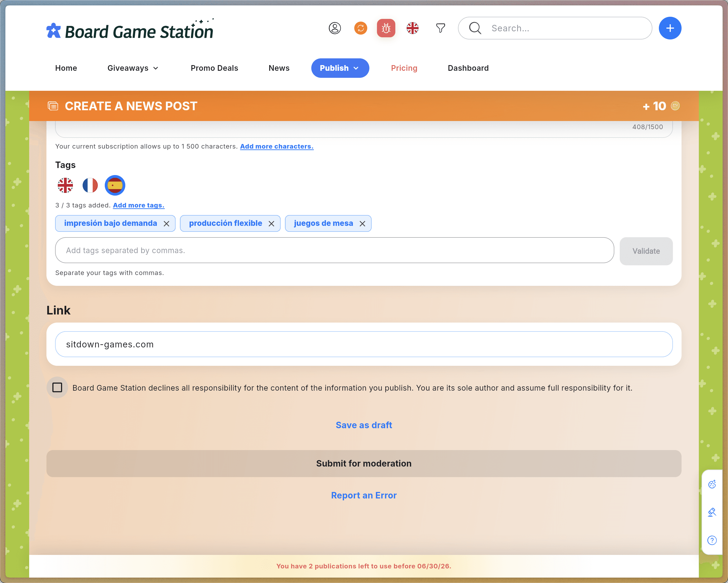The height and width of the screenshot is (583, 728).
Task: Open the user account profile icon
Action: point(335,28)
